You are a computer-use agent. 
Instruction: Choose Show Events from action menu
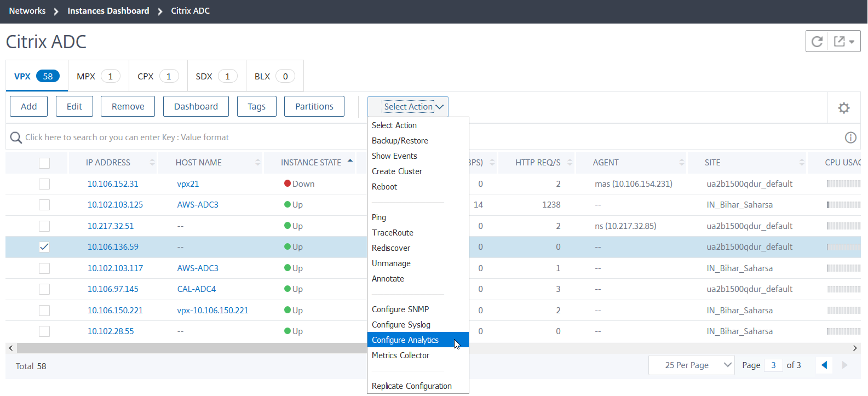click(418, 156)
